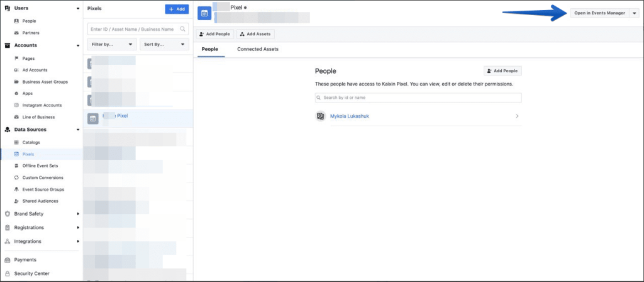
Task: Click the Payments icon in the sidebar
Action: pyautogui.click(x=8, y=259)
